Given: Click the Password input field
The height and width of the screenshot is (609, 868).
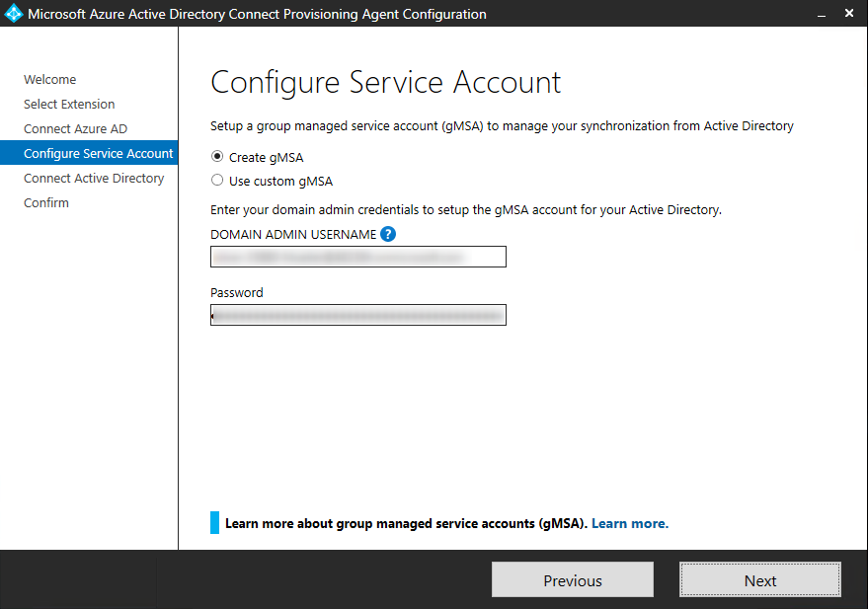Looking at the screenshot, I should [x=357, y=314].
